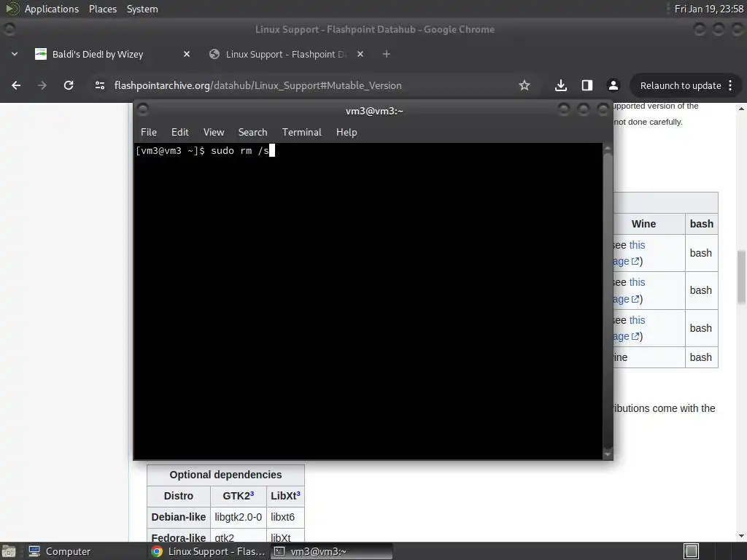The image size is (747, 560).
Task: Open Applications menu in top panel
Action: pos(52,9)
